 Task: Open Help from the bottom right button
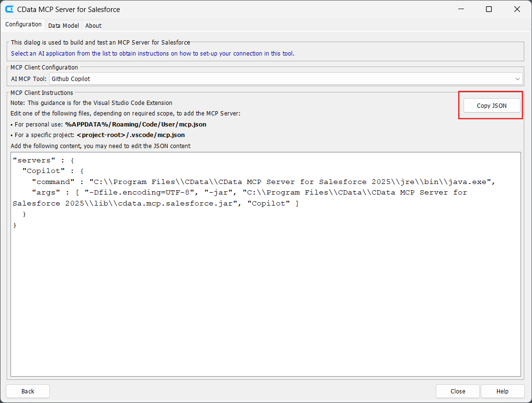[502, 391]
